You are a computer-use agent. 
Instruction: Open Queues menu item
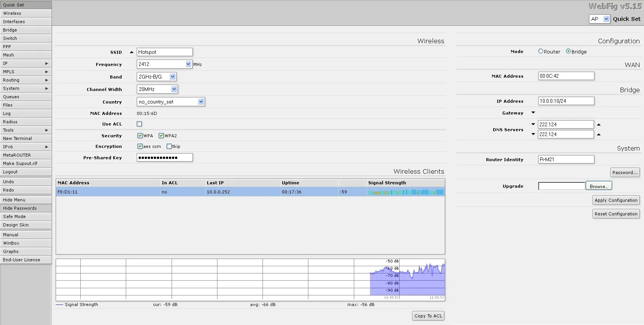pos(26,97)
